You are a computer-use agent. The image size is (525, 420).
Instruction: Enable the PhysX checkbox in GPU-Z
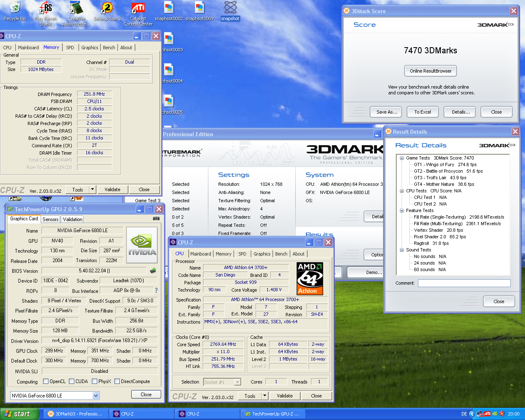pos(94,381)
